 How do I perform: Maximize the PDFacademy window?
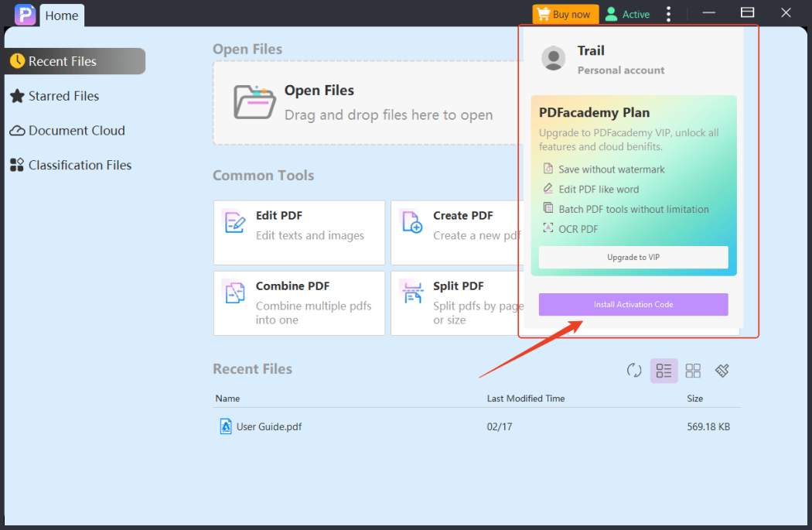coord(747,12)
